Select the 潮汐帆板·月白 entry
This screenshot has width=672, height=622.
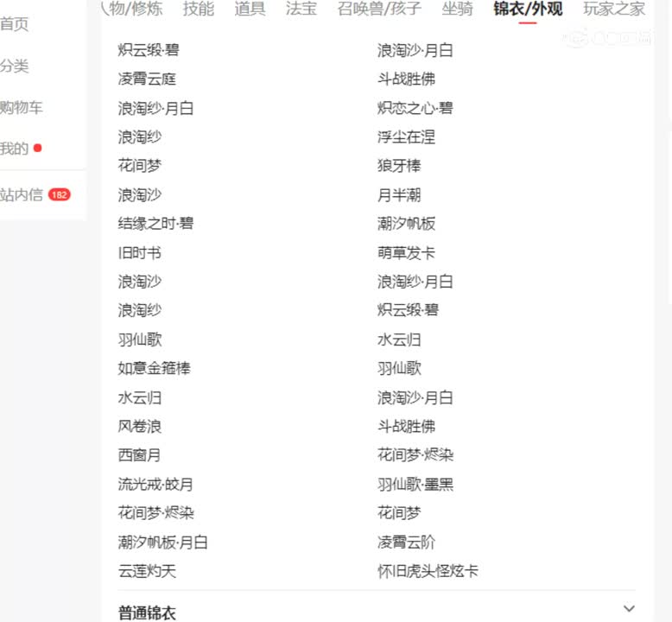[x=163, y=543]
